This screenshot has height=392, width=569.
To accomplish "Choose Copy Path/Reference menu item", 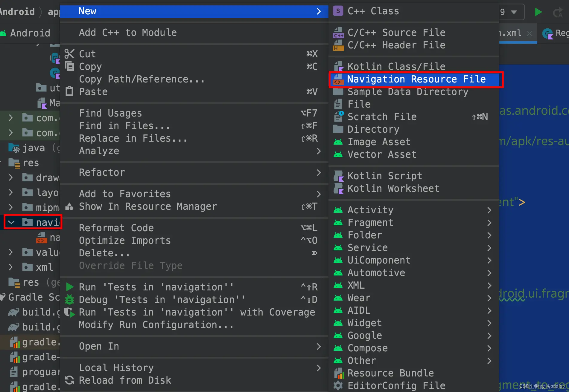I will (x=194, y=79).
